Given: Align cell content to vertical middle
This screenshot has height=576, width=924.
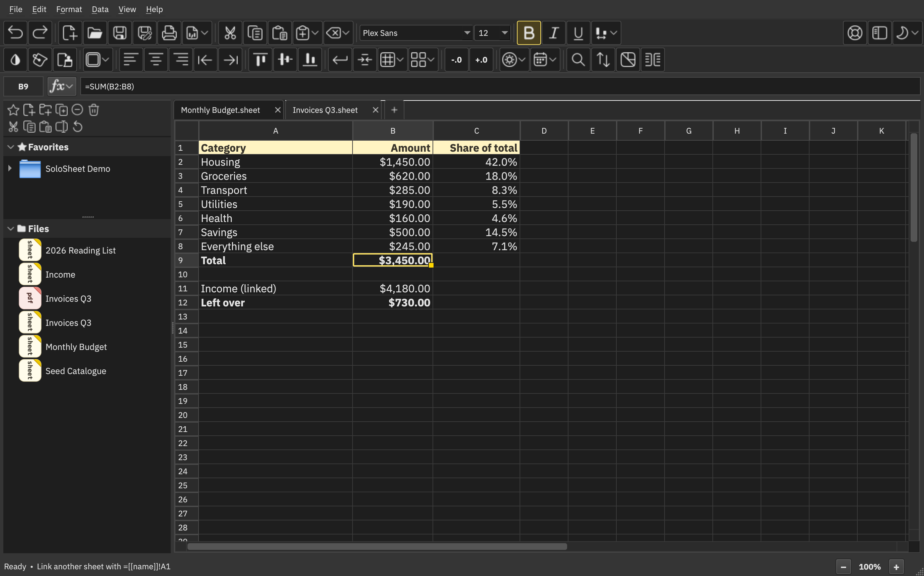Looking at the screenshot, I should coord(285,60).
